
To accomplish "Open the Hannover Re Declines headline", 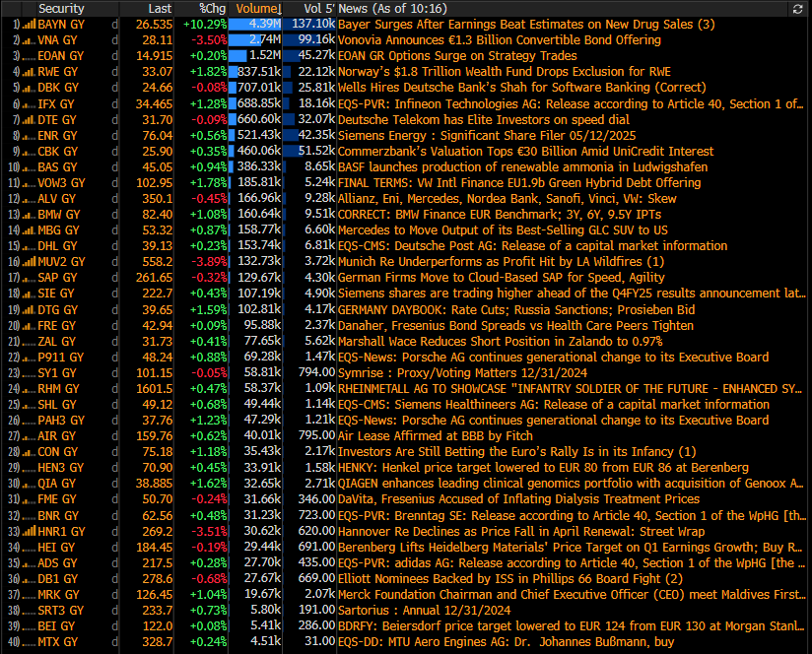I will [521, 532].
